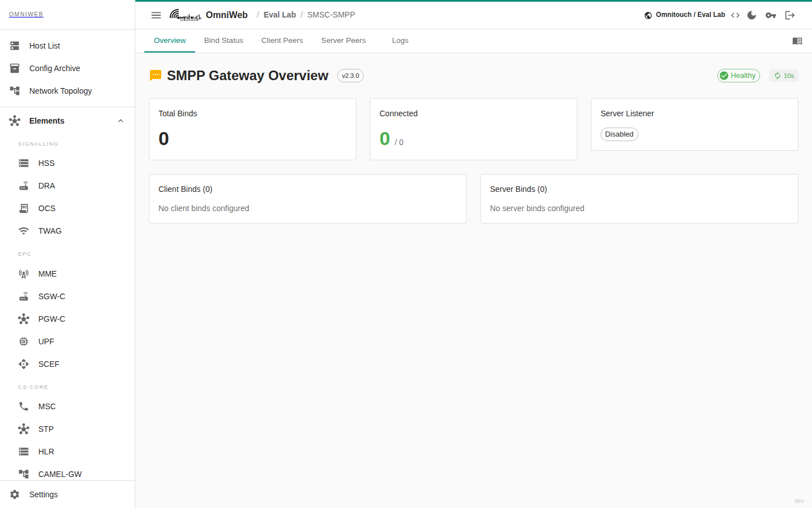Open SGW-C in the sidebar
Viewport: 812px width, 508px height.
point(68,296)
